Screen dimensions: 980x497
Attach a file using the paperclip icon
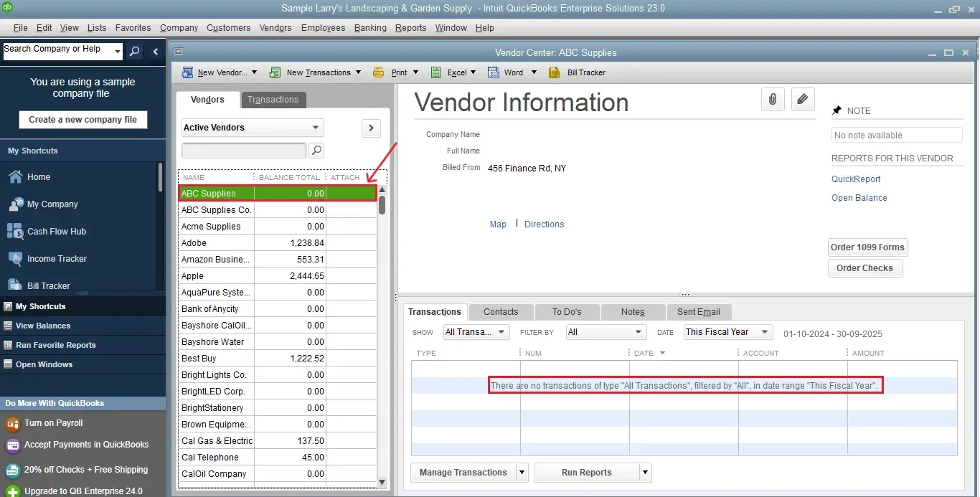click(x=773, y=99)
